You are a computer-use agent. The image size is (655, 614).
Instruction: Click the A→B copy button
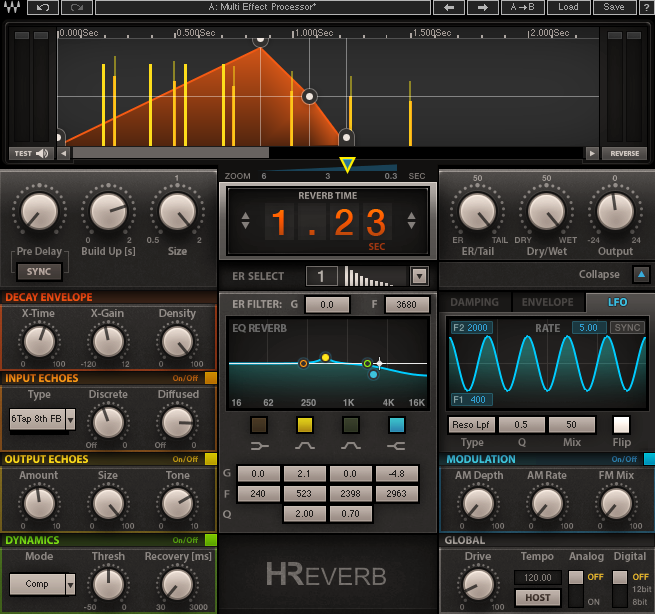[x=523, y=8]
